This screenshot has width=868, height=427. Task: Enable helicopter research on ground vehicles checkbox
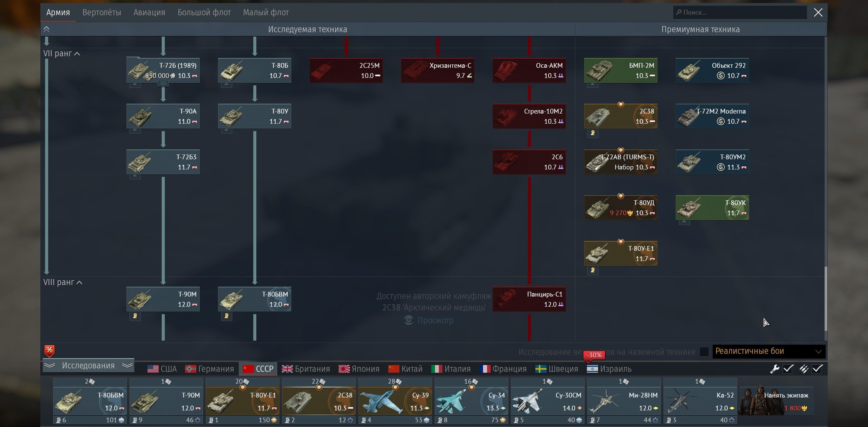pyautogui.click(x=704, y=352)
